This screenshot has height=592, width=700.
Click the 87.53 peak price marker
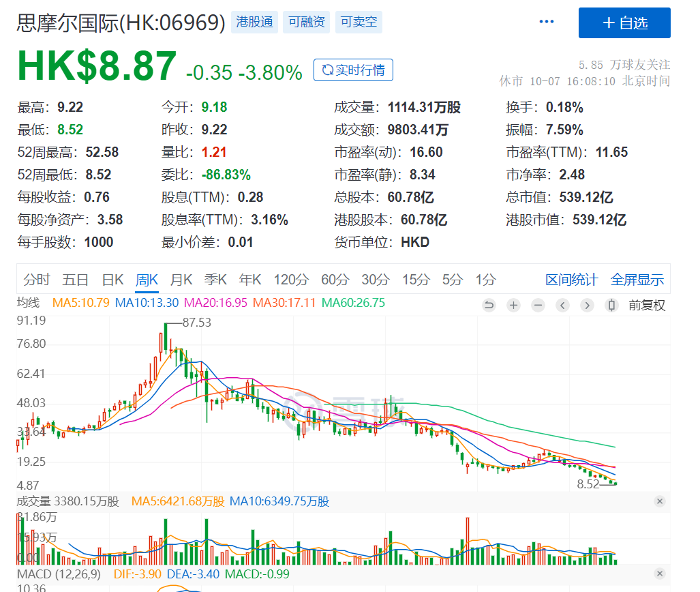(x=197, y=323)
